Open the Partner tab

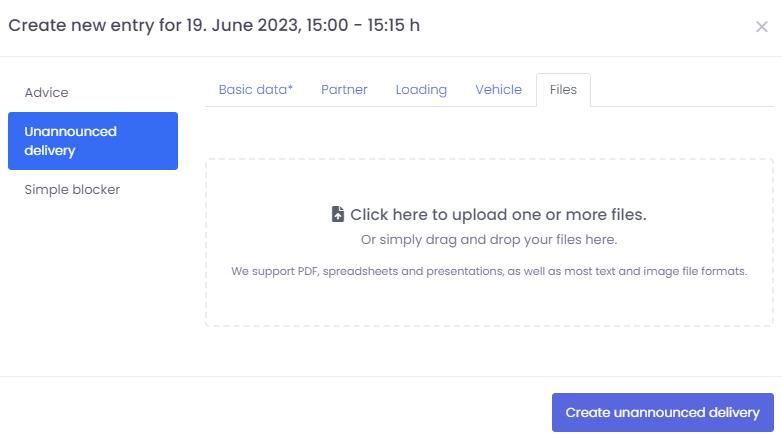pos(344,90)
